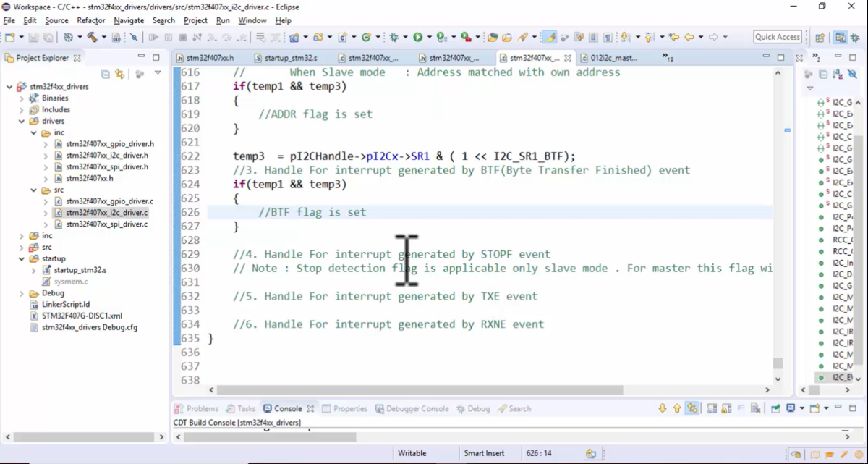Close the active stm32f407xx editor tab
Screen dimensions: 868x464
coord(568,58)
